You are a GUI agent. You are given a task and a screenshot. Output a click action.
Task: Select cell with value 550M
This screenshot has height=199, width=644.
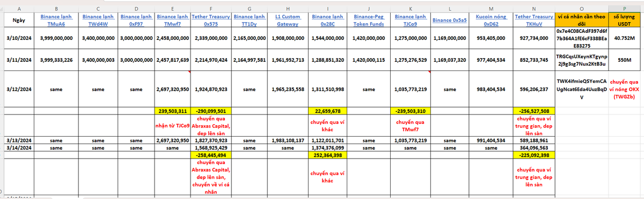pos(625,60)
